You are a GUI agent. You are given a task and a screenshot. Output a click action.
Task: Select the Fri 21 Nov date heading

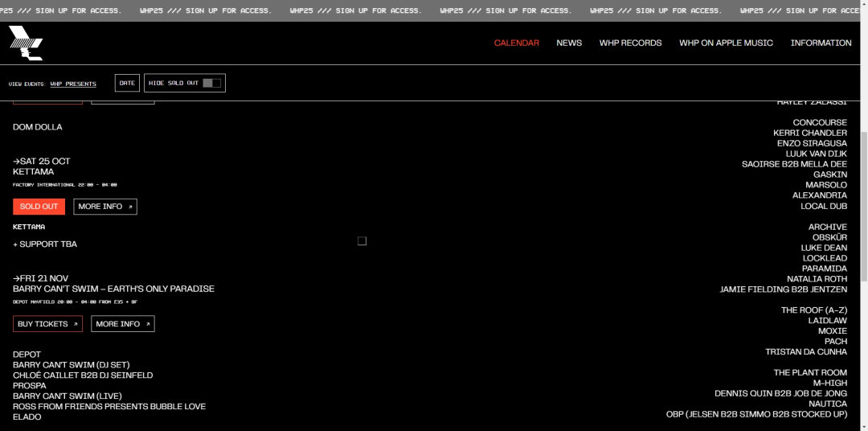(x=40, y=279)
